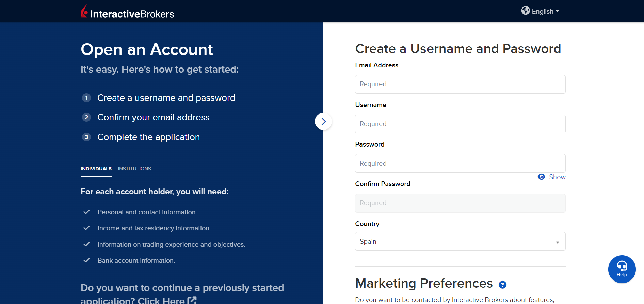Click 'Create a username and password' step text
Image resolution: width=644 pixels, height=304 pixels.
tap(166, 98)
